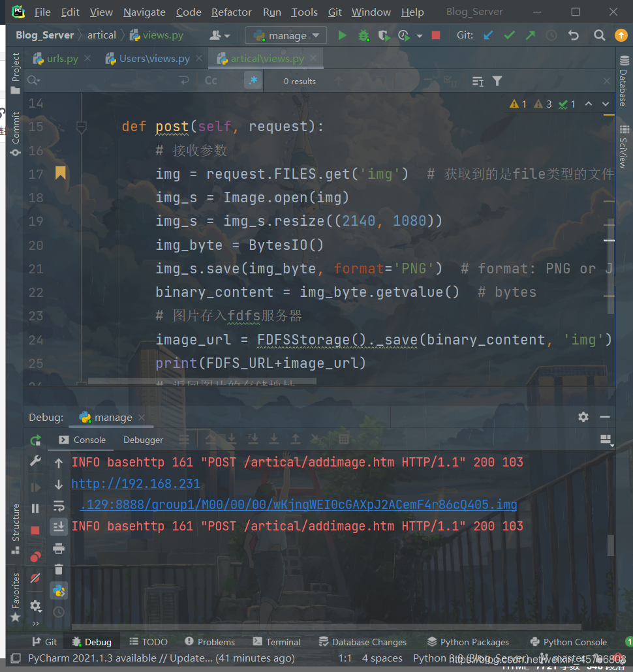The image size is (633, 672).
Task: Click the editor horizontal scrollbar
Action: tap(202, 381)
